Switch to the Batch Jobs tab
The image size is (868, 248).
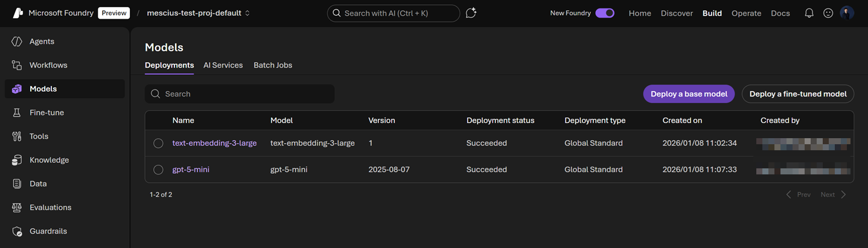pyautogui.click(x=272, y=65)
